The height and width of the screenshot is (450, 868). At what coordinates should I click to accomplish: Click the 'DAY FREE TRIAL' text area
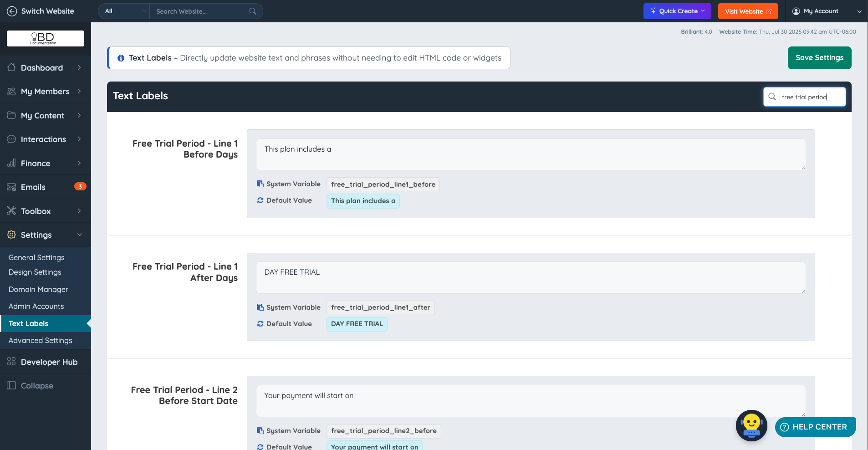tap(531, 277)
